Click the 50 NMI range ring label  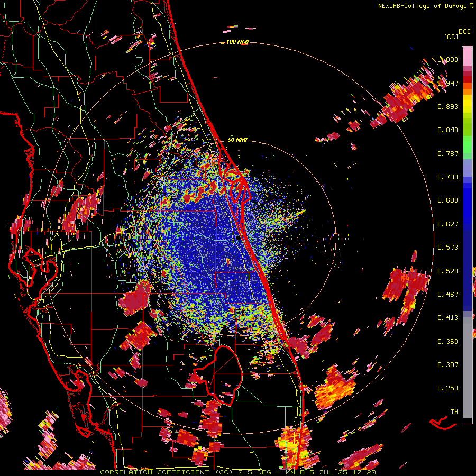237,140
